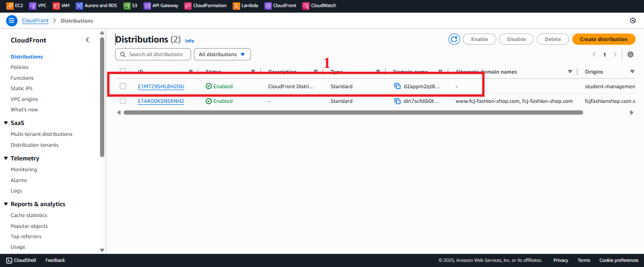Click the Disable button
This screenshot has width=644, height=267.
[516, 39]
